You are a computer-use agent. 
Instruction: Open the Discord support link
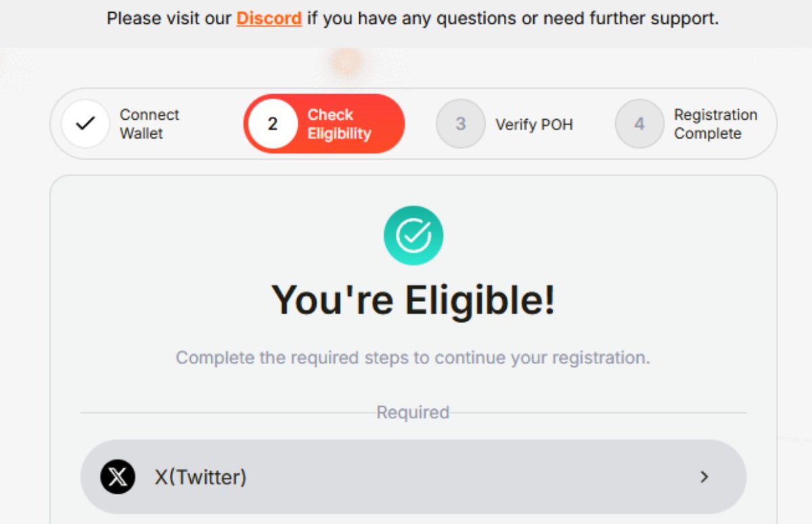tap(269, 18)
